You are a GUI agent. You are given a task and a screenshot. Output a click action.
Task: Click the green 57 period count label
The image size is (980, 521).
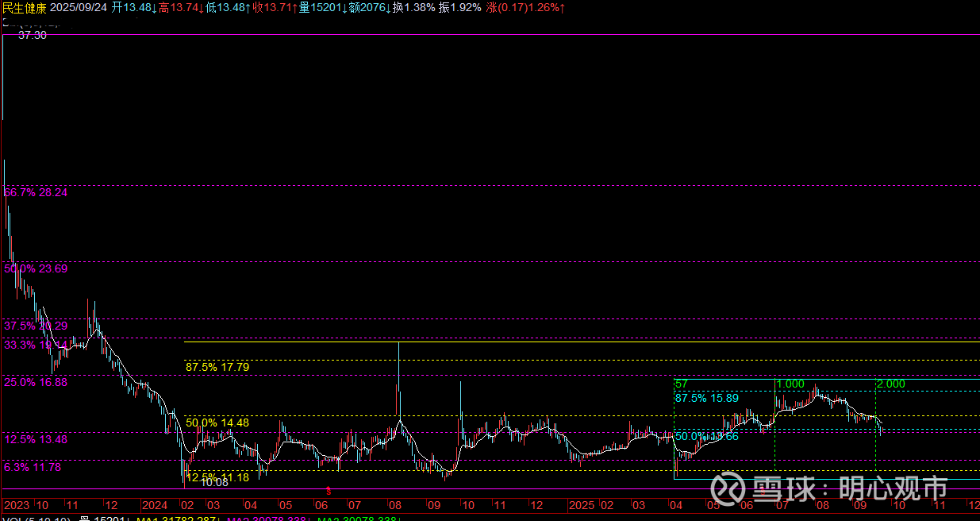(682, 384)
